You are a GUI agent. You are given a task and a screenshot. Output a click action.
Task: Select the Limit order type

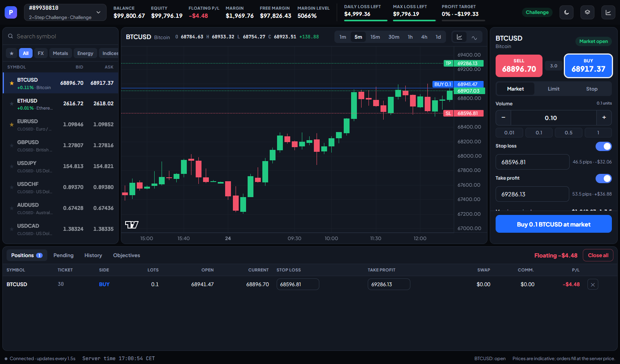click(554, 89)
